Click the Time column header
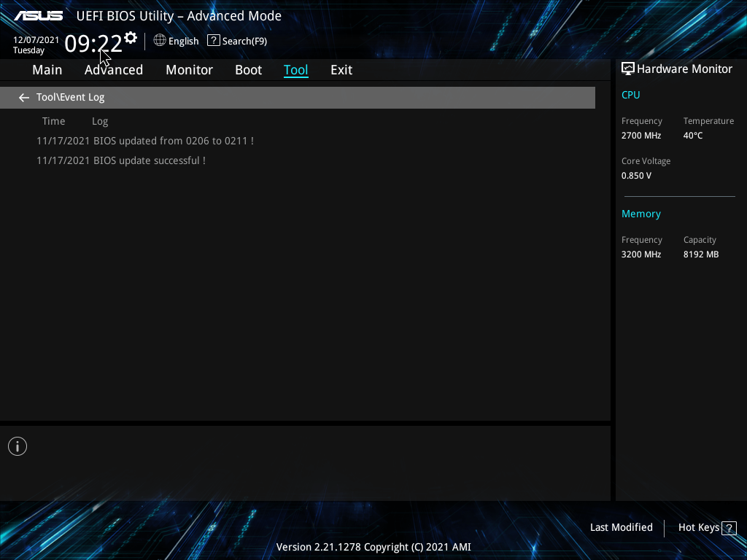Image resolution: width=747 pixels, height=560 pixels. (x=53, y=122)
